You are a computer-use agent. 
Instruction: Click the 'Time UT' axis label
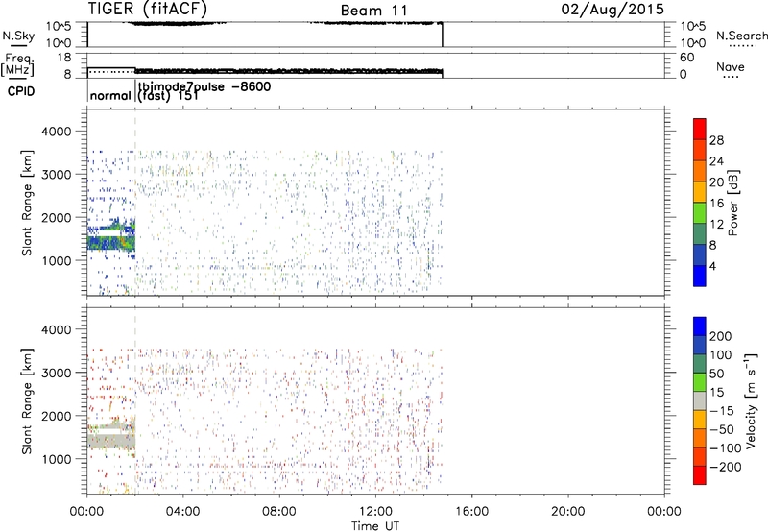pos(375,525)
